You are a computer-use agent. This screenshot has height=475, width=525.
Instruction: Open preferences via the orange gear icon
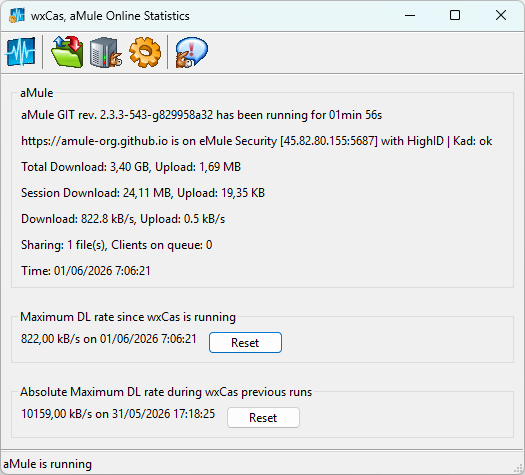click(x=145, y=52)
